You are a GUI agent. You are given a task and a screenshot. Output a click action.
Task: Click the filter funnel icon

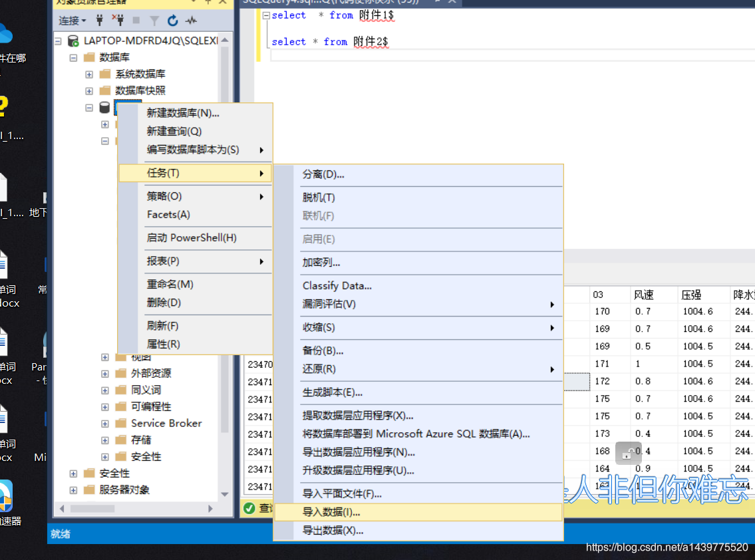pos(154,21)
